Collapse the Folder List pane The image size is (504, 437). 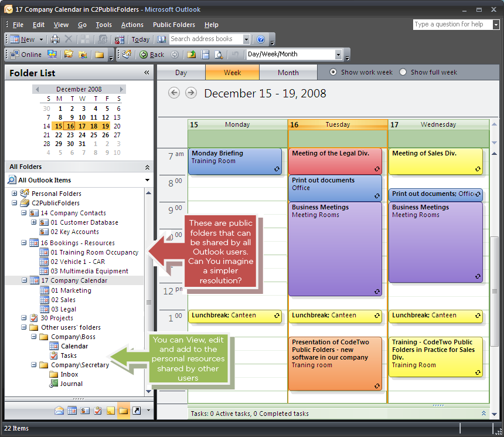tap(147, 72)
